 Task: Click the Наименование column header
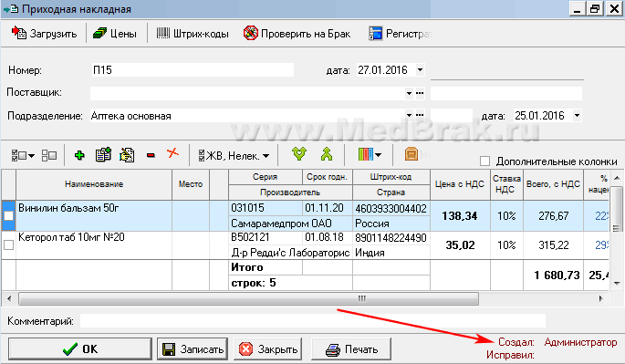pos(94,184)
